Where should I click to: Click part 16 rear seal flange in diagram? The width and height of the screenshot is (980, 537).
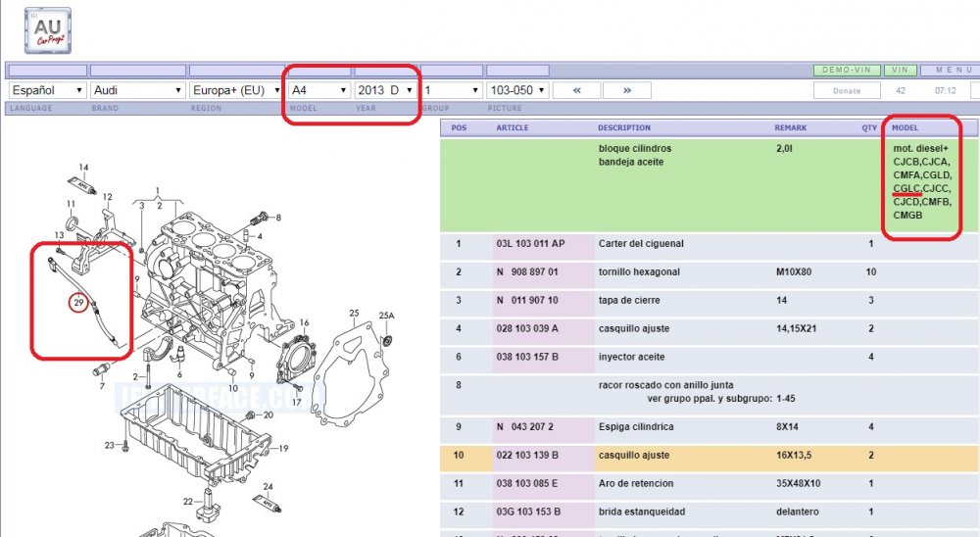click(294, 353)
